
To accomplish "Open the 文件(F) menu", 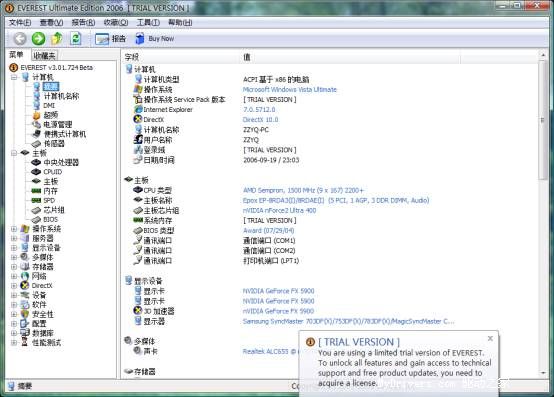I will click(20, 23).
